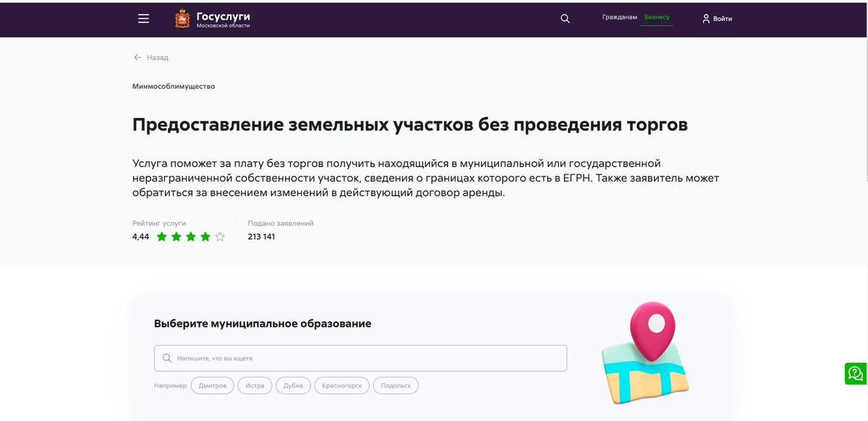Click heading Выберите муниципальное образование
This screenshot has width=868, height=421.
263,323
